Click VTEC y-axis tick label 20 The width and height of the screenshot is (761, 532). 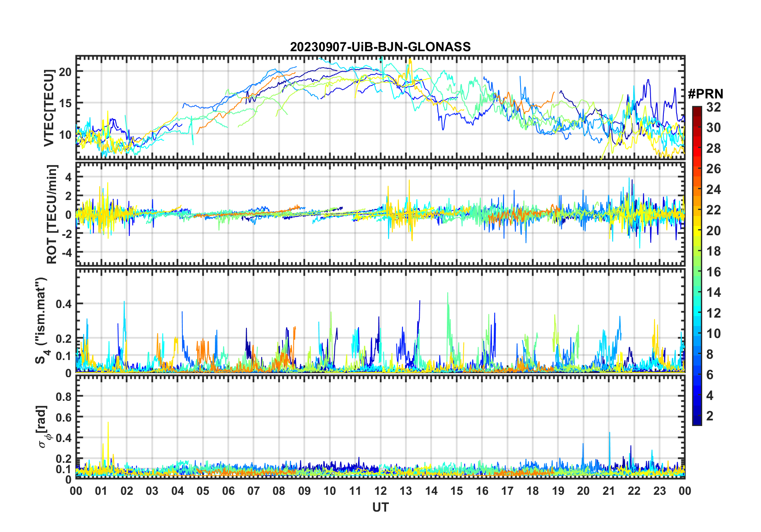(65, 72)
